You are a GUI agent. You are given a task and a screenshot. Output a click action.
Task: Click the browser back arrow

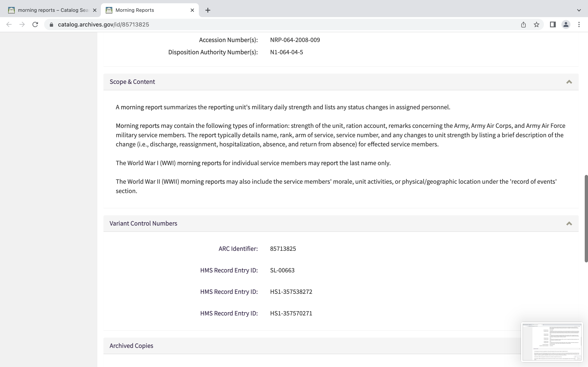pyautogui.click(x=9, y=24)
